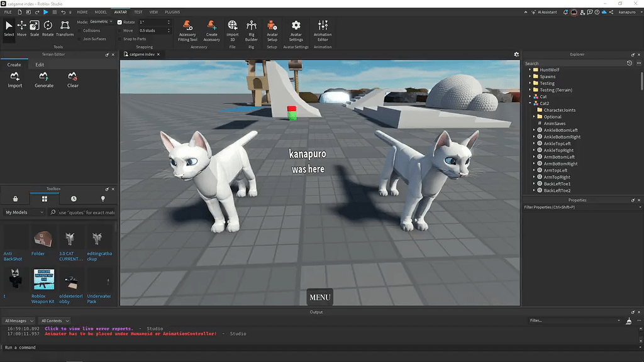Toggle the Rotate snapping checkbox
Screen dimensions: 644x362
point(119,22)
